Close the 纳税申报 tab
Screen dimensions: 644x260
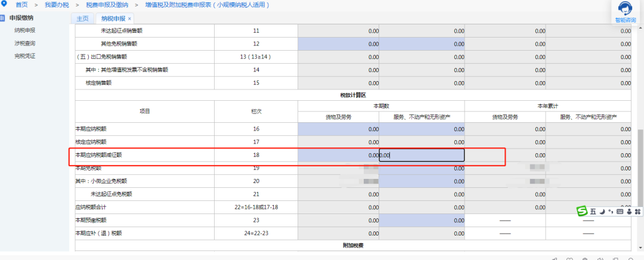coord(129,18)
